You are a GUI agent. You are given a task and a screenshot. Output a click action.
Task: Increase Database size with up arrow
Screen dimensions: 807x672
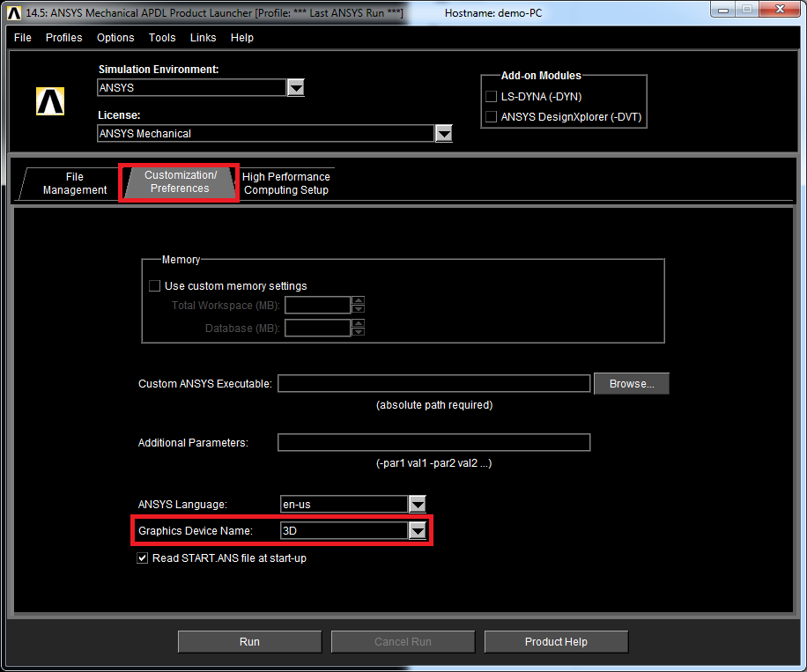[x=359, y=323]
